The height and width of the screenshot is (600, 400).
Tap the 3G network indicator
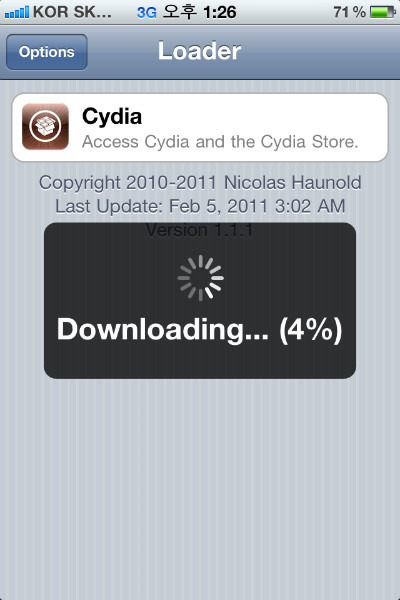147,13
